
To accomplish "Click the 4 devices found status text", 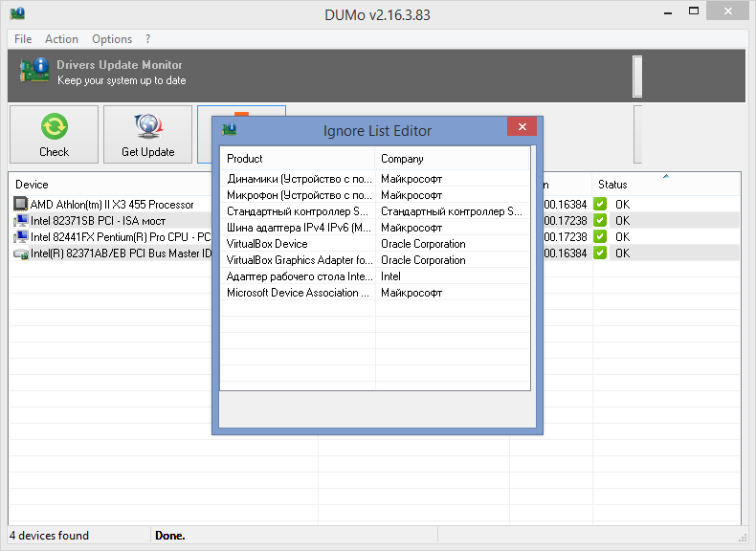I will (49, 536).
